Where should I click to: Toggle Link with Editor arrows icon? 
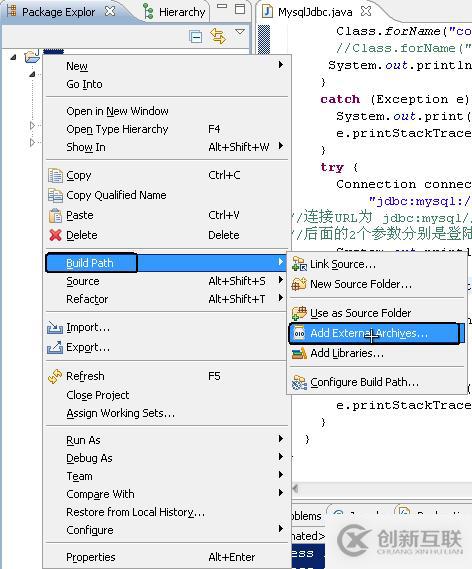click(218, 36)
